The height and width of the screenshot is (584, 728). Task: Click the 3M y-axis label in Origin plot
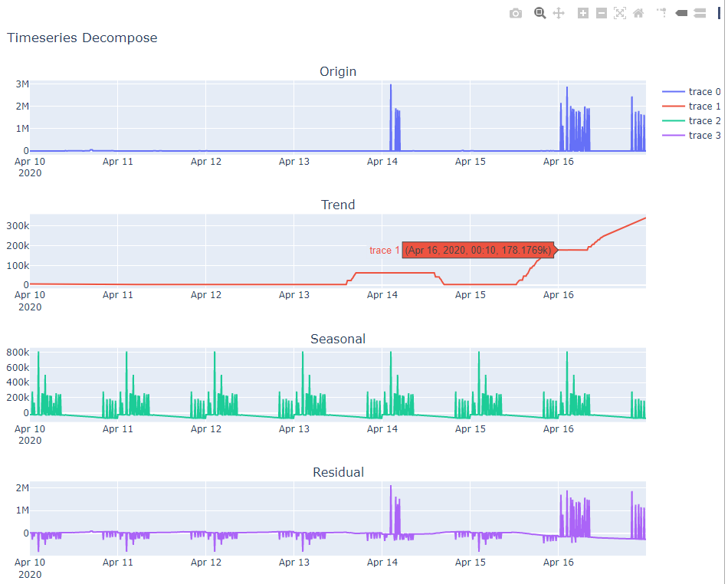point(22,84)
